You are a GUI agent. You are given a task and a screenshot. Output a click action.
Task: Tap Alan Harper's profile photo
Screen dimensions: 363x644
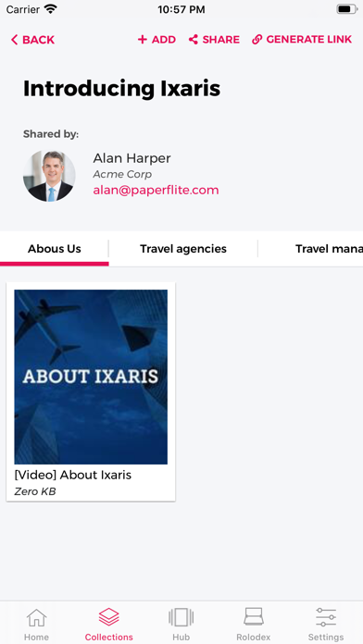click(x=49, y=176)
